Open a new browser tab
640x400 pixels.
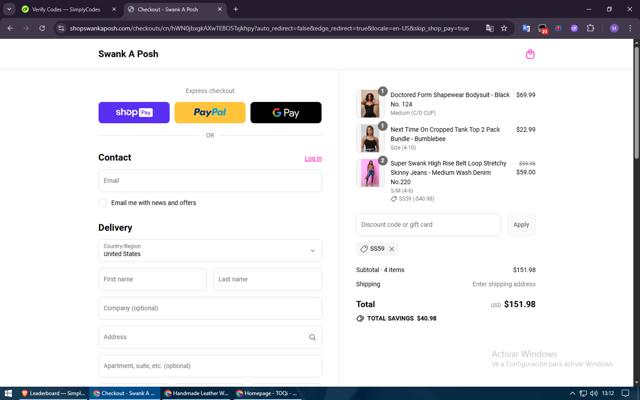click(x=236, y=9)
